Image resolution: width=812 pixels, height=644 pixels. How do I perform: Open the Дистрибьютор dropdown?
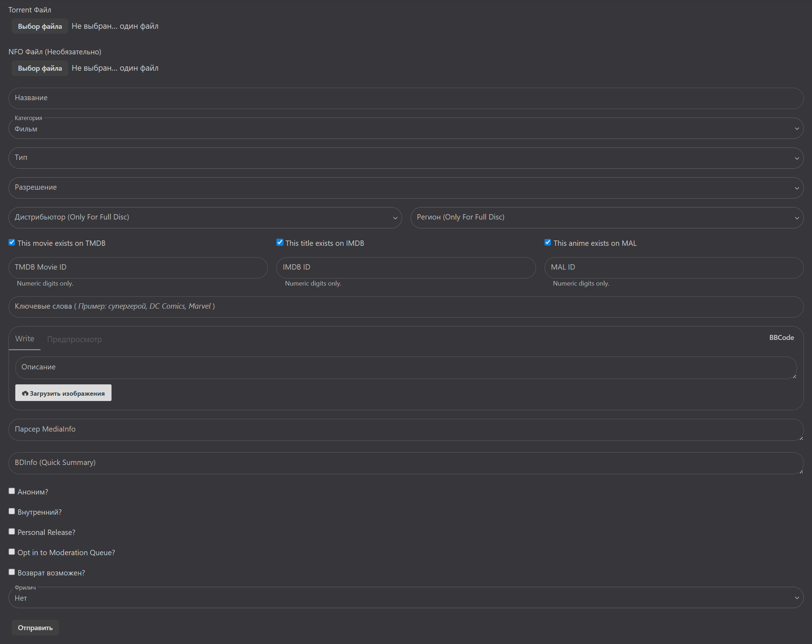click(205, 217)
